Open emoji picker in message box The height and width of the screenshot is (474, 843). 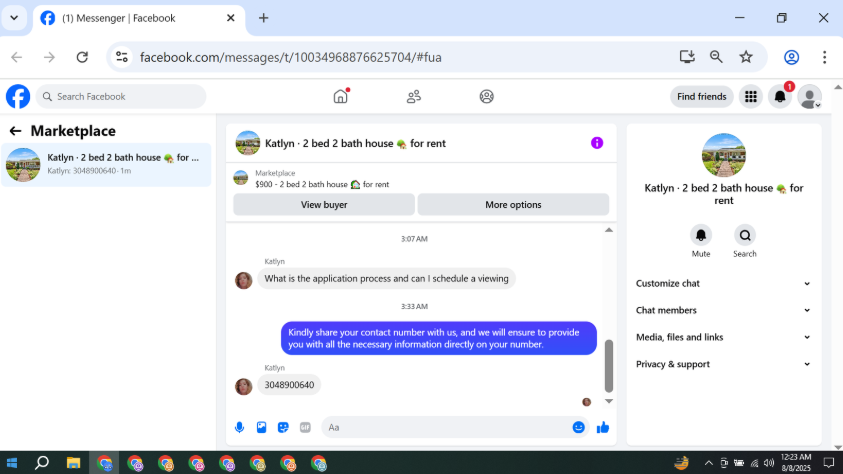(578, 427)
